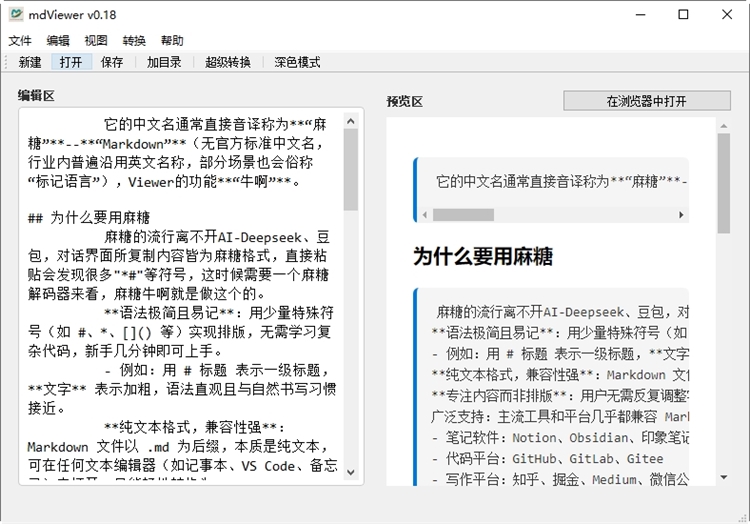Click 在浏览器中打开 button

click(x=647, y=101)
